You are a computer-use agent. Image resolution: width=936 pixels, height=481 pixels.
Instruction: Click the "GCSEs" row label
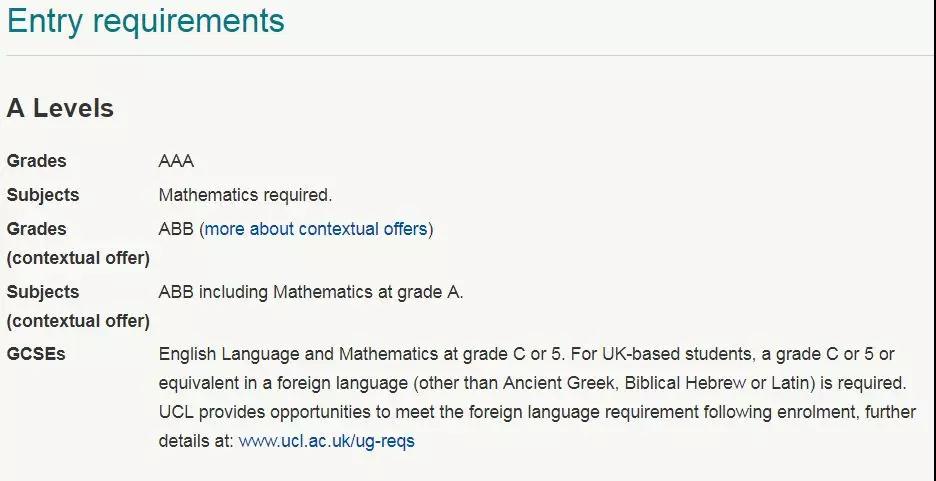tap(36, 354)
